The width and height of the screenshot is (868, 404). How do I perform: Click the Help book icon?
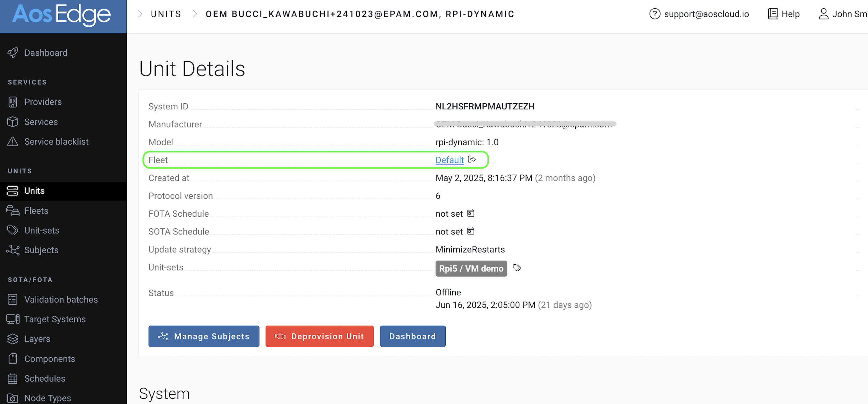click(773, 14)
